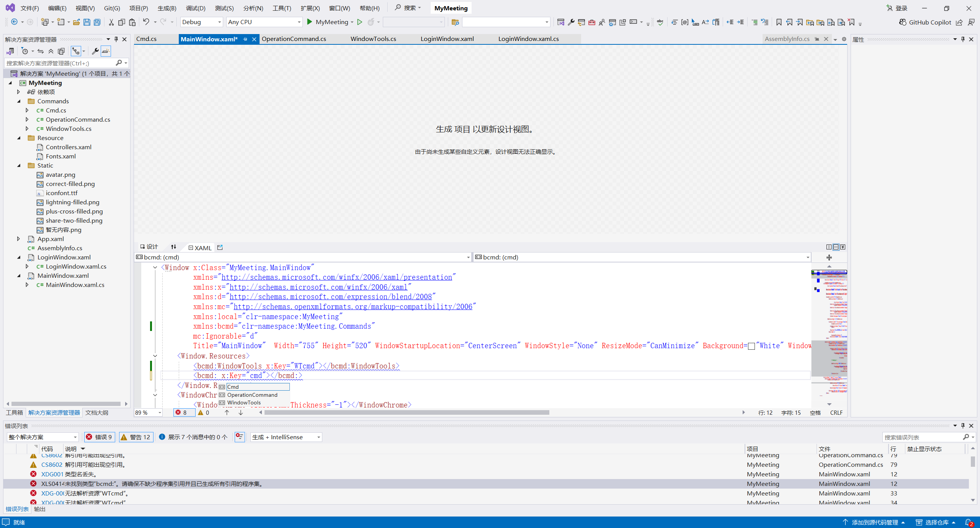Click the Save All icon in the toolbar
Viewport: 980px width, 528px height.
[97, 22]
